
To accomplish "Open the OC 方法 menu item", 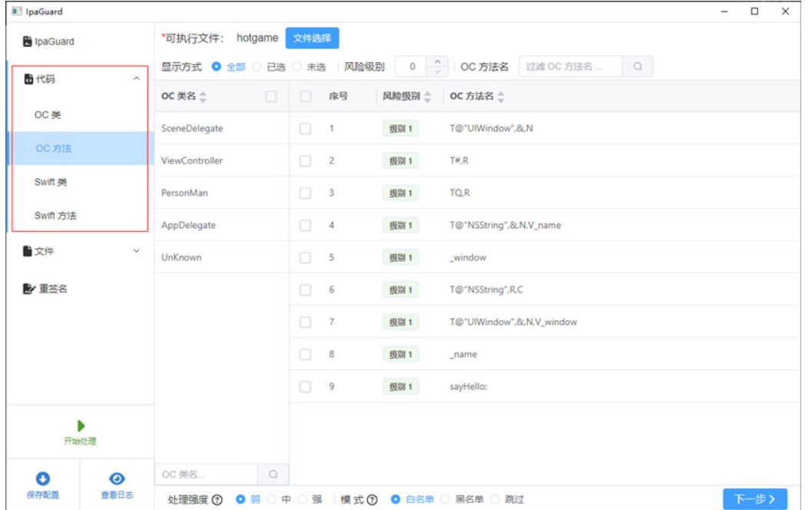I will pos(81,148).
